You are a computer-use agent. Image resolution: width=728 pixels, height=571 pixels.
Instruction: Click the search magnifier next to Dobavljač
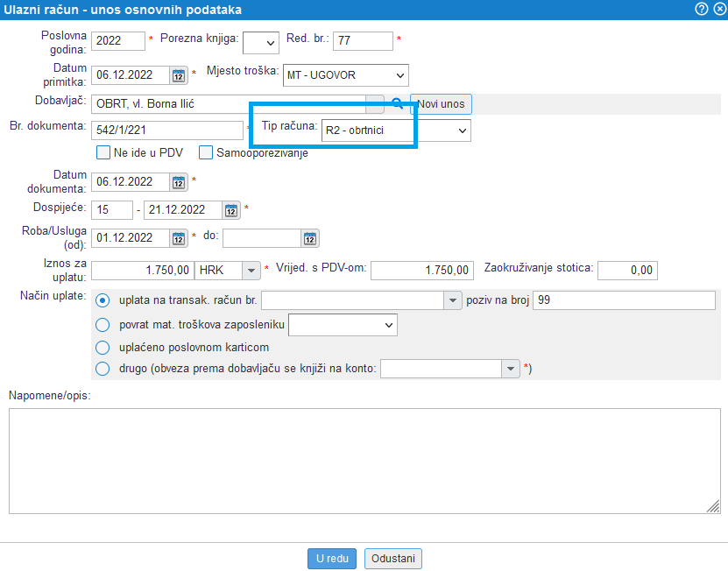[397, 104]
